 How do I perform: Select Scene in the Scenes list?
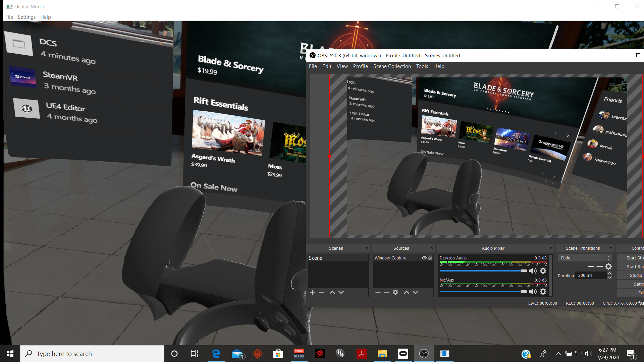[338, 258]
